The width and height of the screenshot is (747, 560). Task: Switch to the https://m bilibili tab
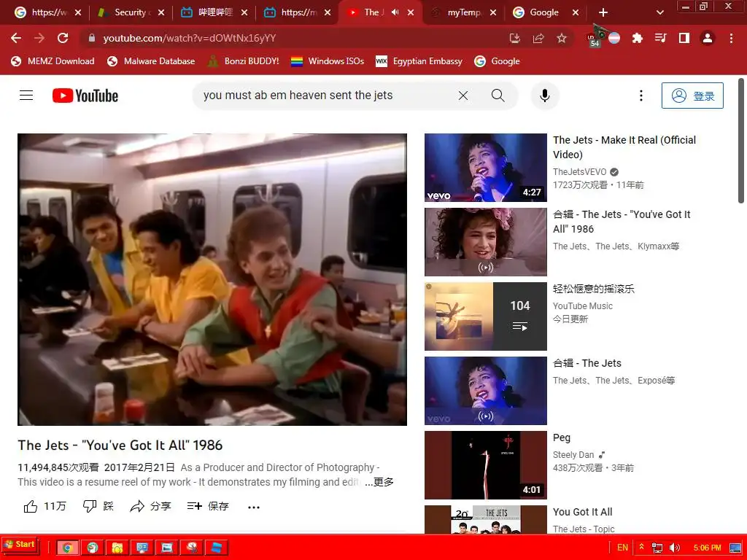point(296,12)
